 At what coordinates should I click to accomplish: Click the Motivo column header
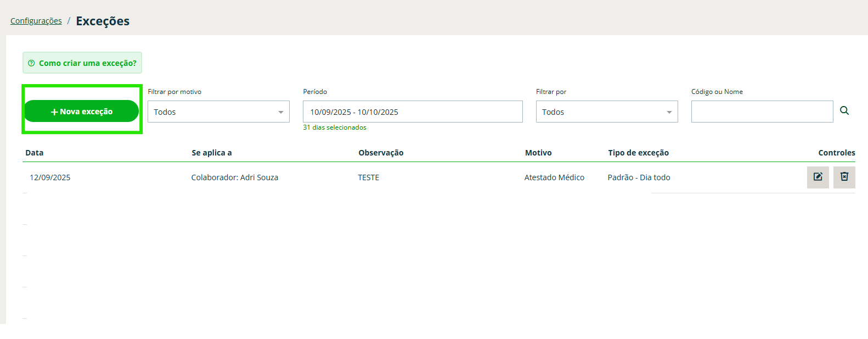point(538,153)
